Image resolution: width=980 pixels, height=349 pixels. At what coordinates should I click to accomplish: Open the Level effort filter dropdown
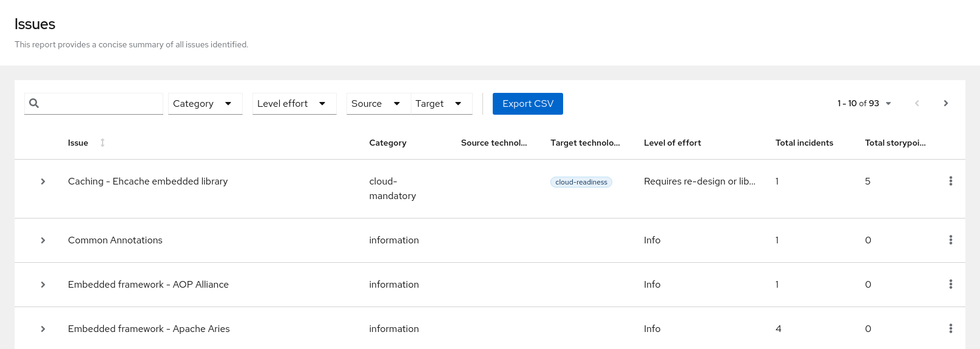pyautogui.click(x=294, y=104)
